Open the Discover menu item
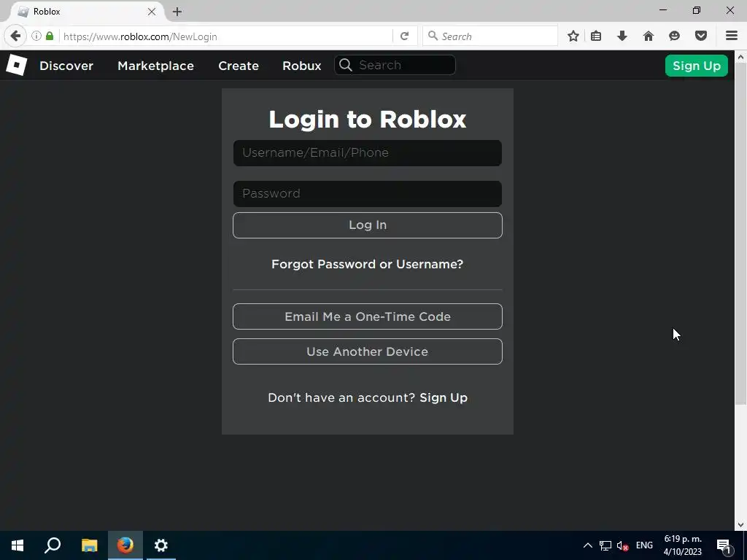The image size is (747, 560). point(66,66)
